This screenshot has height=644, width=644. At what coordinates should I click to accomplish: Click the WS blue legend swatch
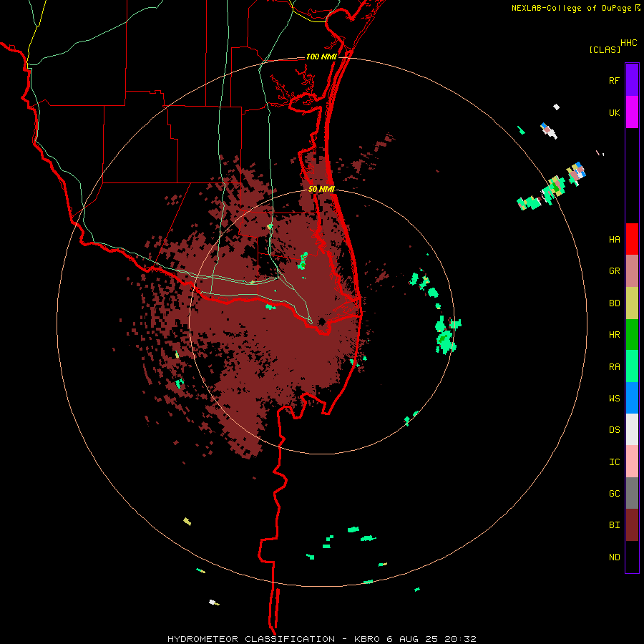point(632,398)
